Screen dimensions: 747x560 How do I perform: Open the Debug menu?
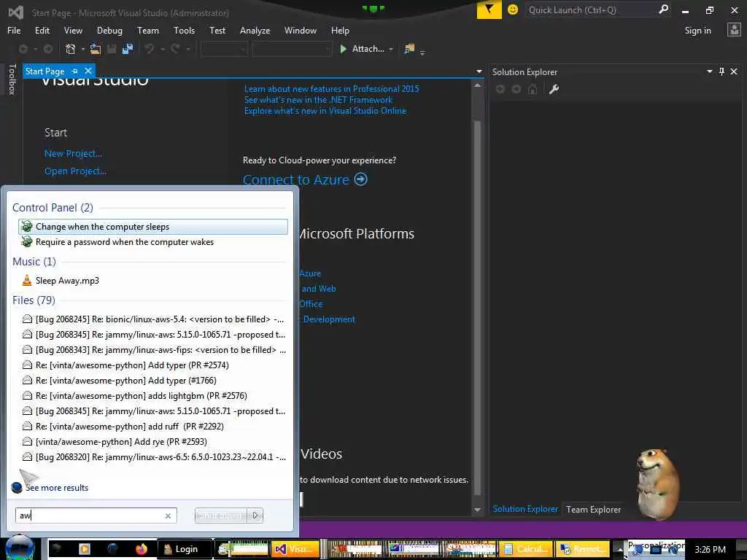(x=109, y=31)
